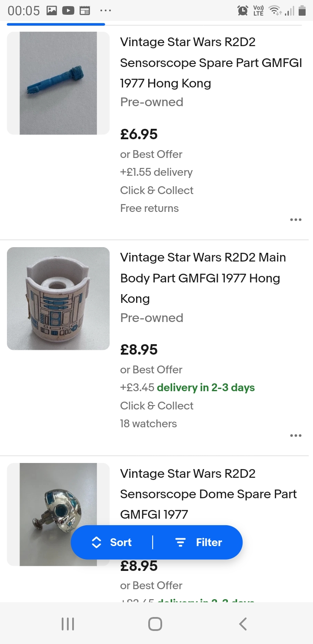Open Sensorscope Dome Spare Part listing title

[x=208, y=494]
